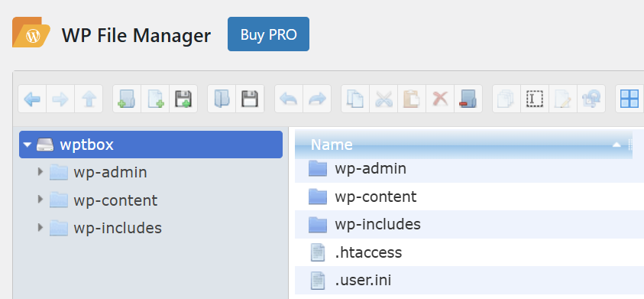Screen dimensions: 644x299
Task: Open the resize and rotate image tool
Action: 591,99
